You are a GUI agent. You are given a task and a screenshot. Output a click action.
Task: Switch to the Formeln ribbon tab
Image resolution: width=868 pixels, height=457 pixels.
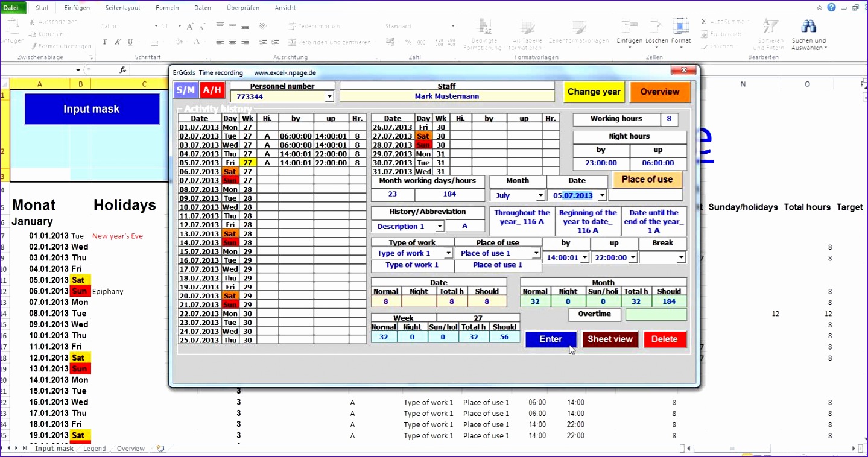[167, 7]
